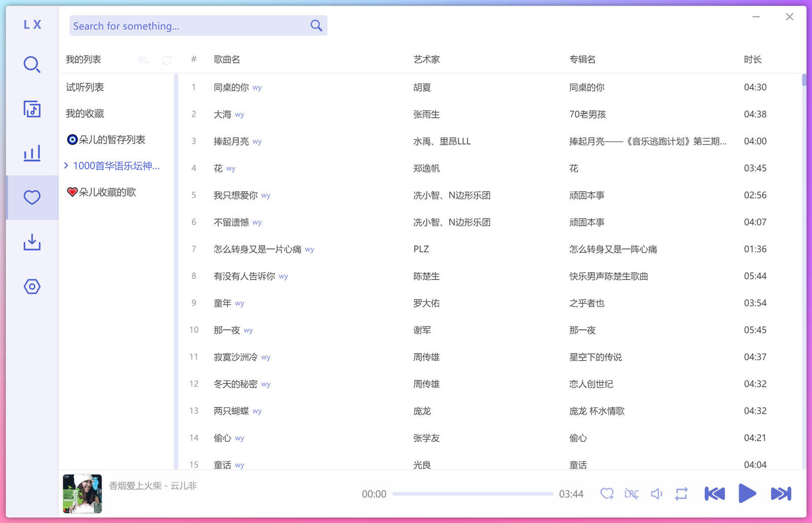Click the add-new-list icon beside 我的列表
Viewport: 812px width, 523px height.
[144, 60]
